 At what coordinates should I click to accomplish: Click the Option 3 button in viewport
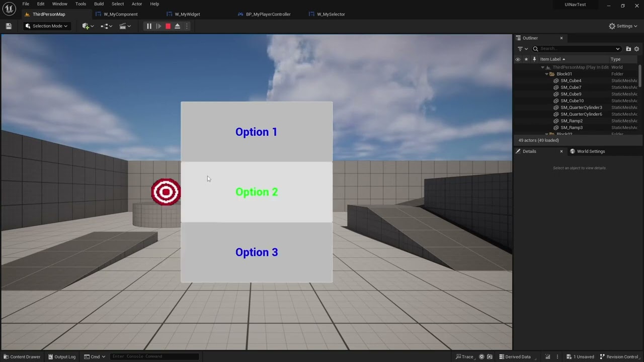[257, 252]
